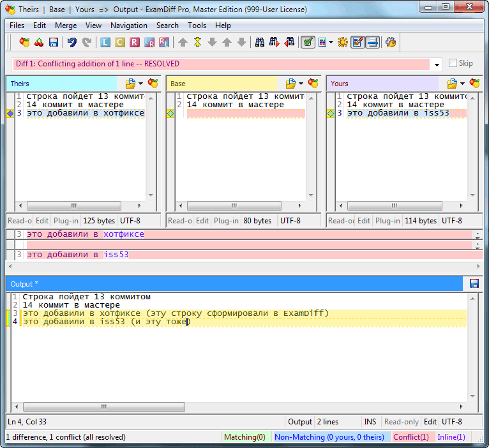The width and height of the screenshot is (489, 448).
Task: Expand the Diff 1 difference list dropdown
Action: pos(437,64)
